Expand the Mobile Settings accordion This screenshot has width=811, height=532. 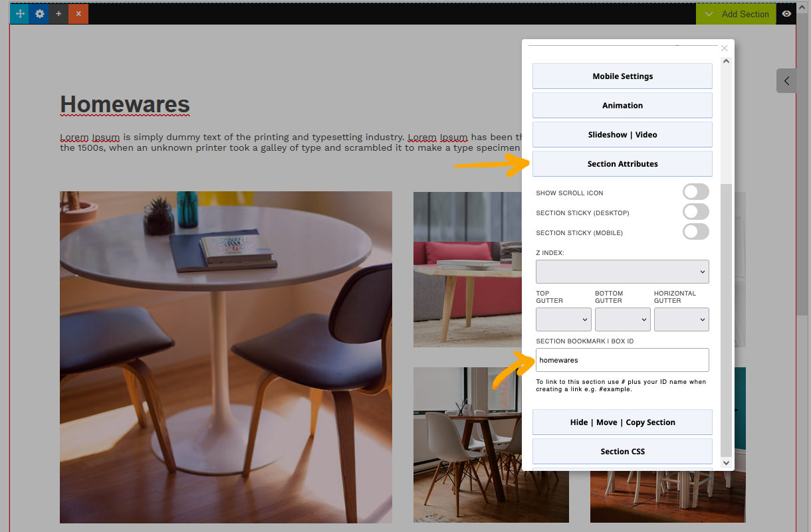pyautogui.click(x=622, y=76)
